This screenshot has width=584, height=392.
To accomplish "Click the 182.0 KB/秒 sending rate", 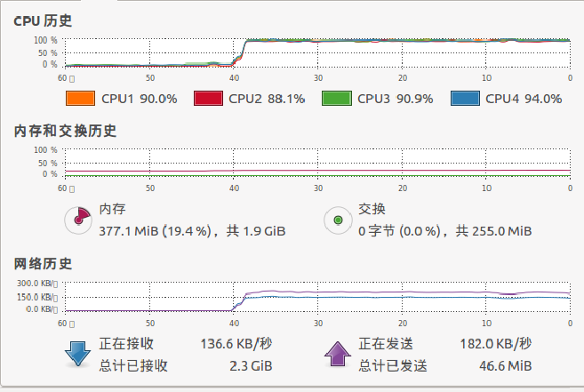I will (x=494, y=343).
